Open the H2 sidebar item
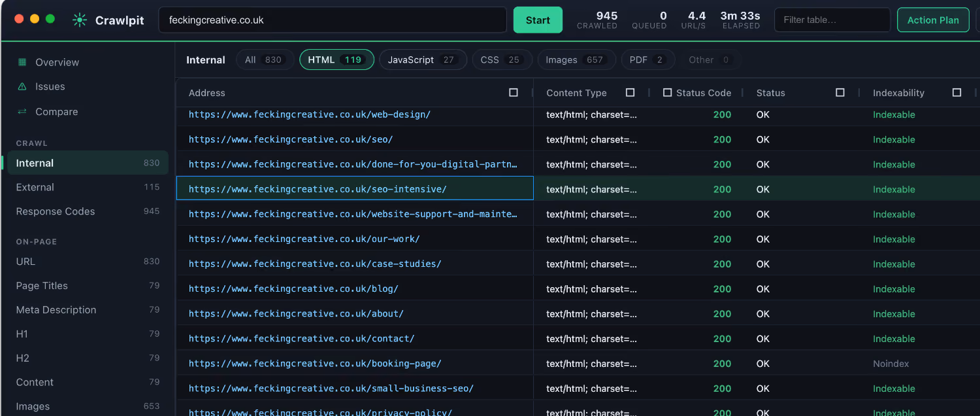 point(88,358)
